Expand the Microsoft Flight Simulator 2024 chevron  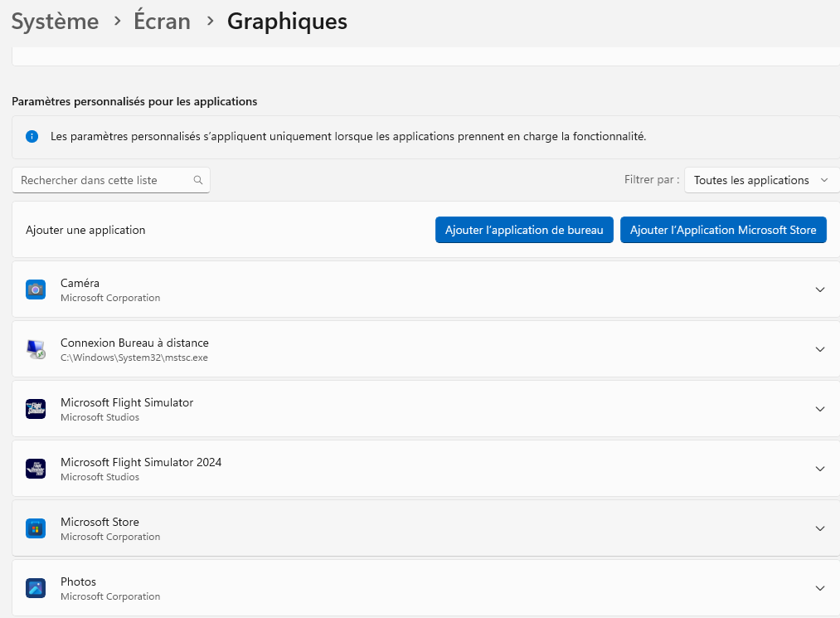820,469
